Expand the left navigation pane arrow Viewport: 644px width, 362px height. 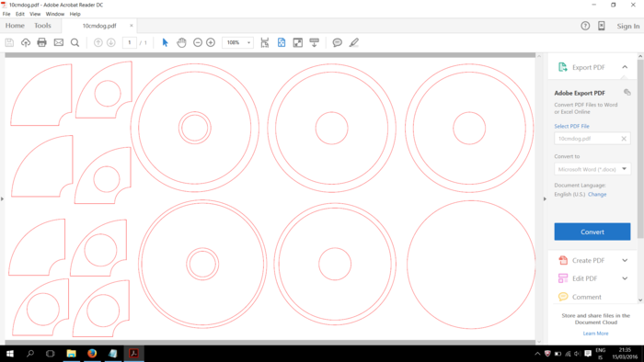(x=3, y=198)
